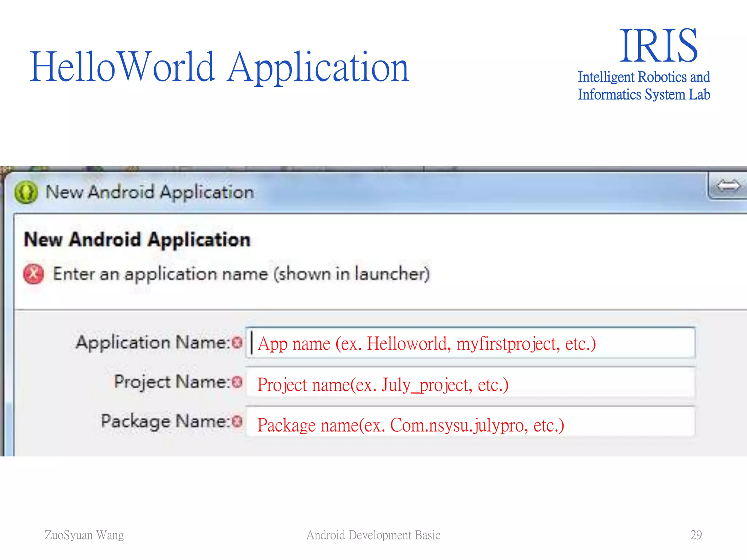The image size is (747, 560).
Task: Click 'Intelligent Robotics and Informatics System Lab' text
Action: (x=644, y=86)
